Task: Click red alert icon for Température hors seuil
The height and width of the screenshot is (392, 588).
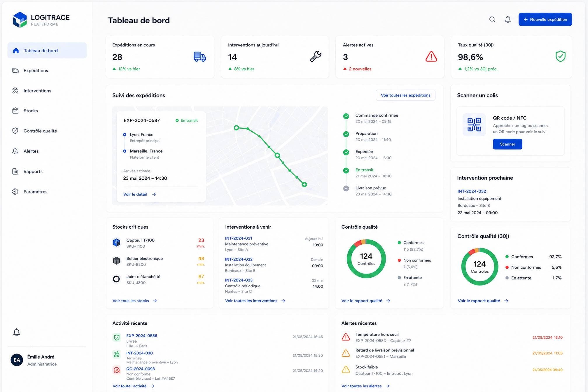Action: pyautogui.click(x=346, y=337)
